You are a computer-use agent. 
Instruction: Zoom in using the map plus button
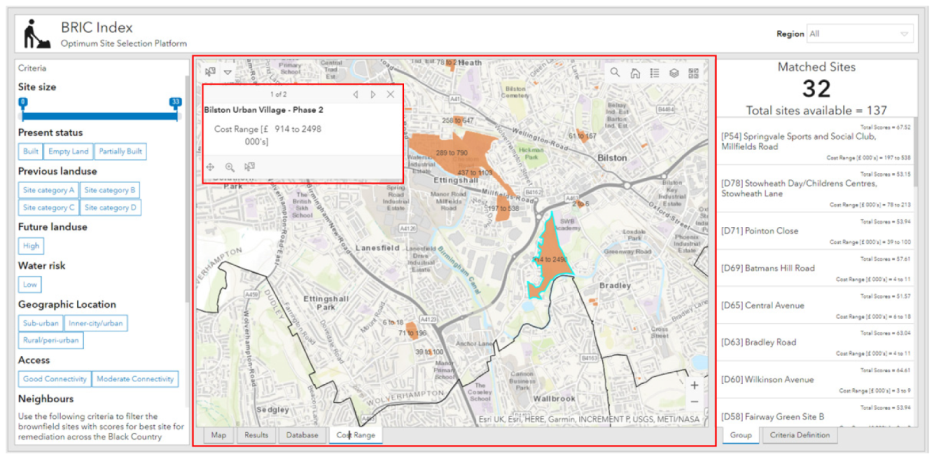click(695, 385)
